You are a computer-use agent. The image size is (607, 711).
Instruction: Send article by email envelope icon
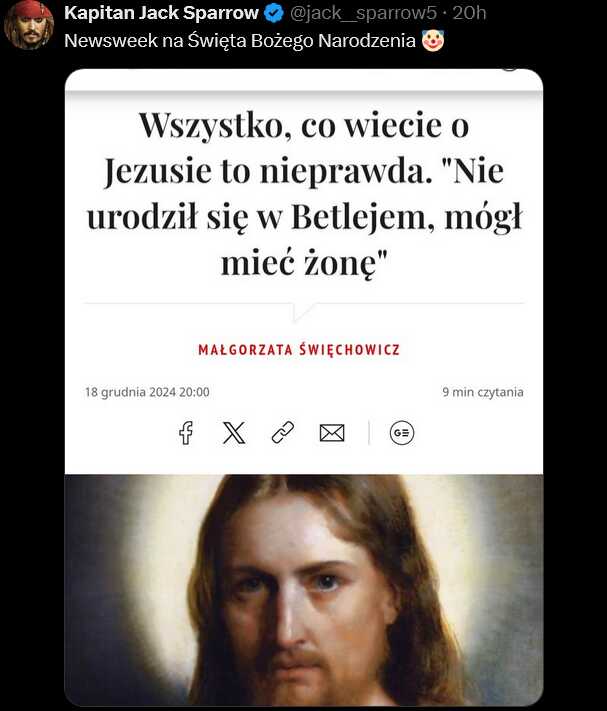pyautogui.click(x=332, y=433)
